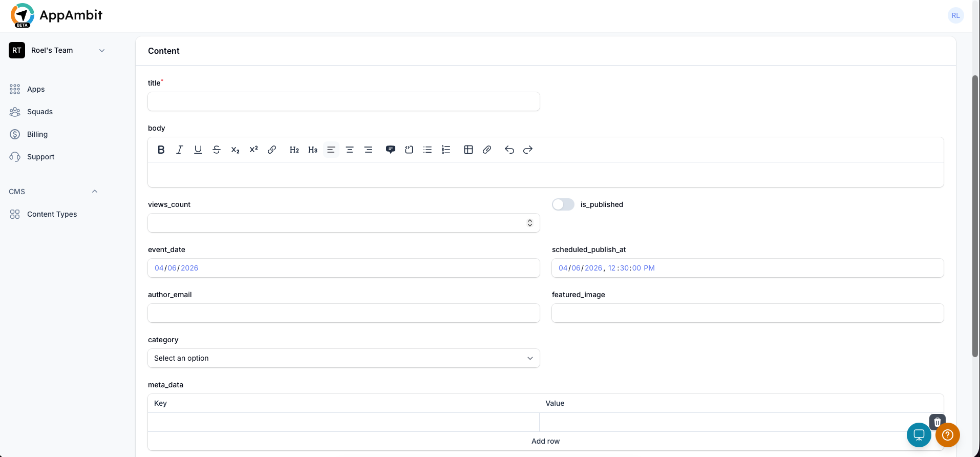
Task: Insert blockquote in body
Action: tap(391, 150)
